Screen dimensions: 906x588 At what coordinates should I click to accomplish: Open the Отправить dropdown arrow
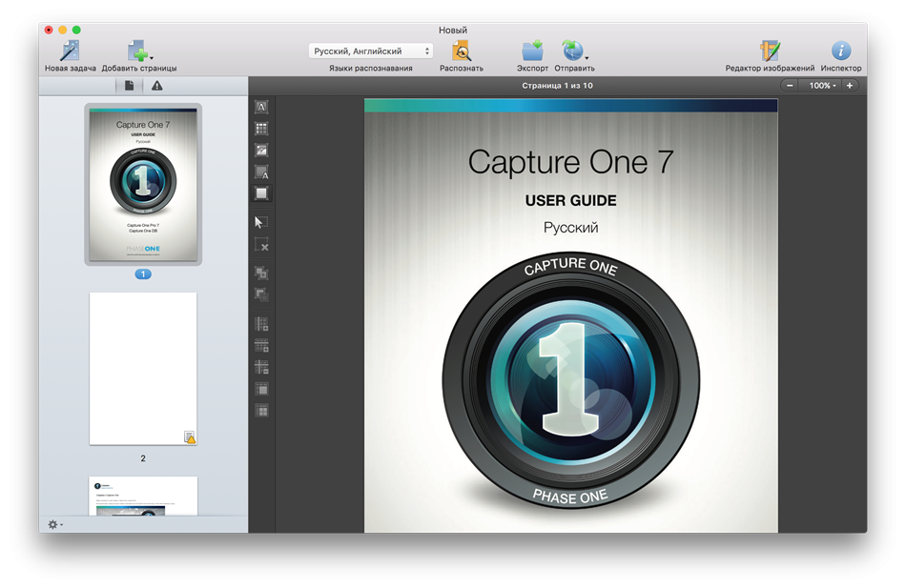click(587, 58)
